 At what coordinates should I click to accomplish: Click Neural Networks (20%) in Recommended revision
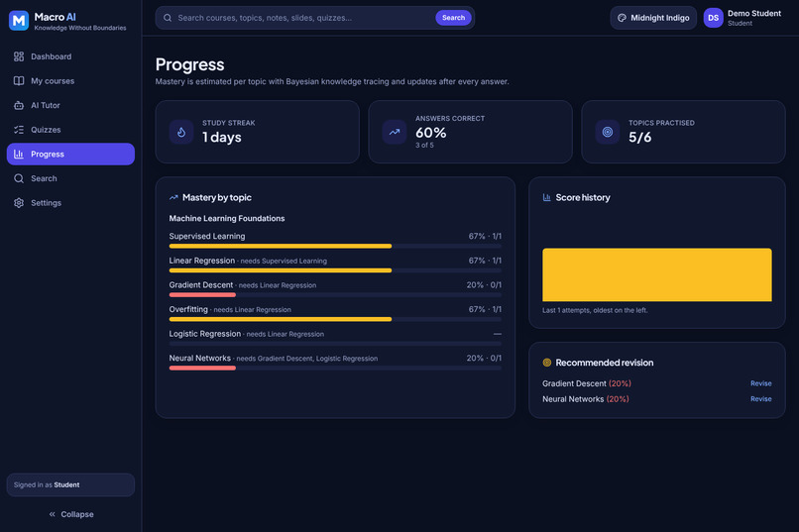point(586,399)
